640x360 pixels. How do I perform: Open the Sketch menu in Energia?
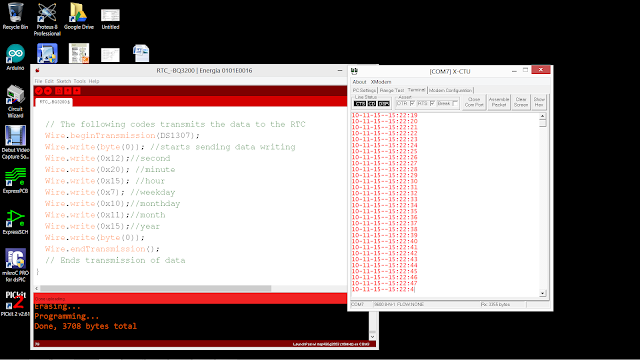click(x=64, y=81)
